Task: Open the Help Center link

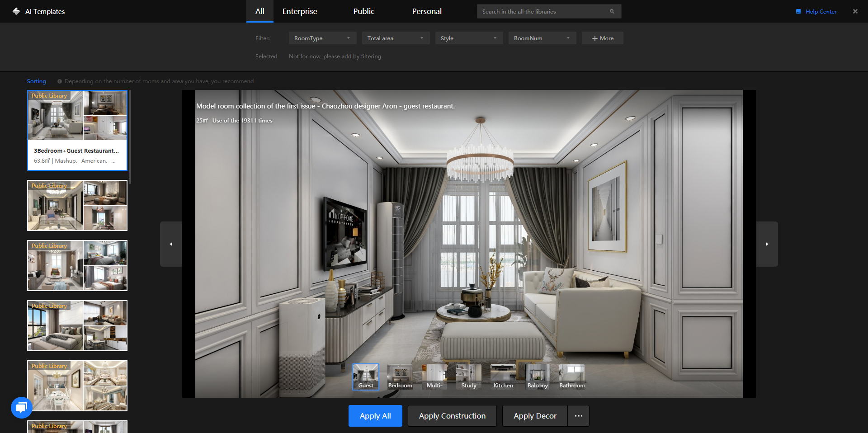Action: 821,12
